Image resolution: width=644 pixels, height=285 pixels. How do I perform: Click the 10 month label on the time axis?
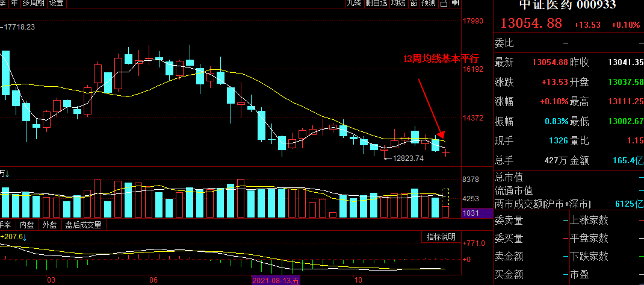[x=358, y=280]
